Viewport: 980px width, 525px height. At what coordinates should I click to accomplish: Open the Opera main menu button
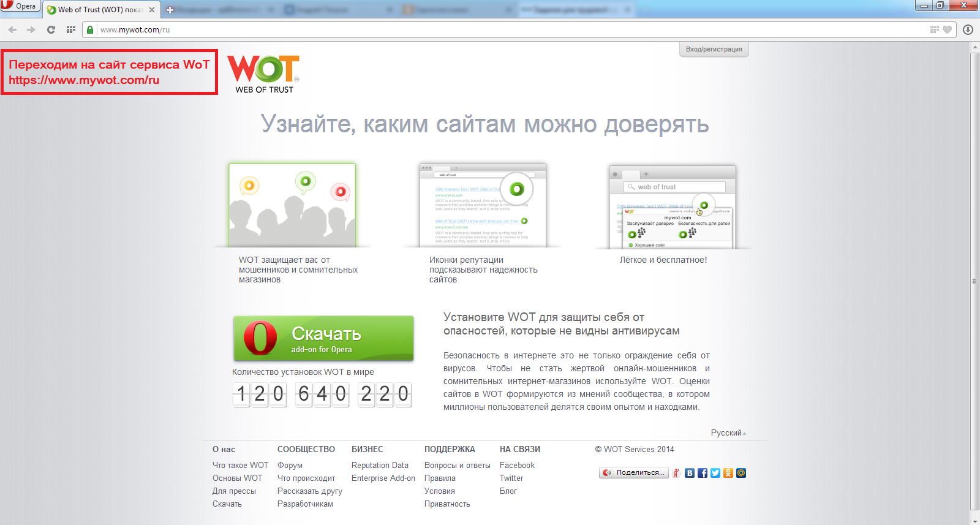(20, 6)
